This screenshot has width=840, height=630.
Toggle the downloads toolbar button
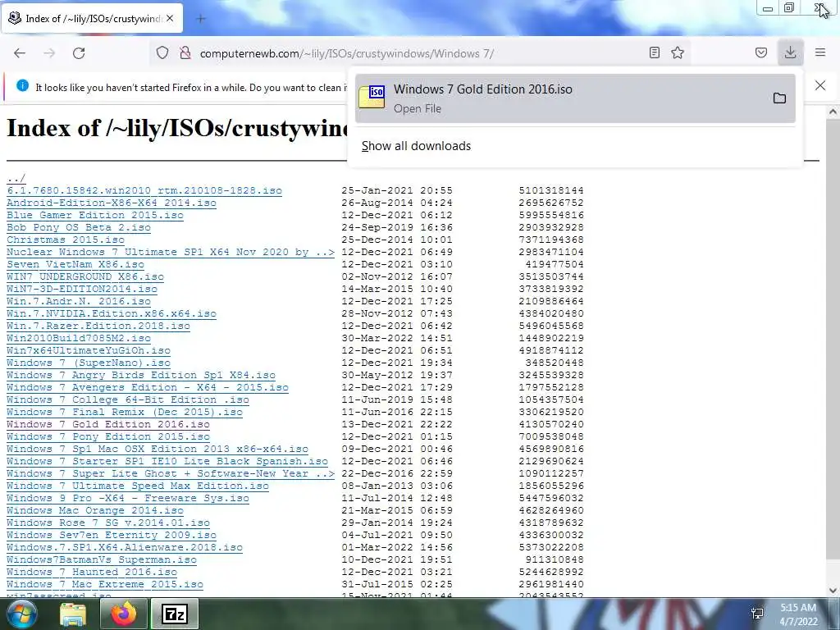[790, 52]
